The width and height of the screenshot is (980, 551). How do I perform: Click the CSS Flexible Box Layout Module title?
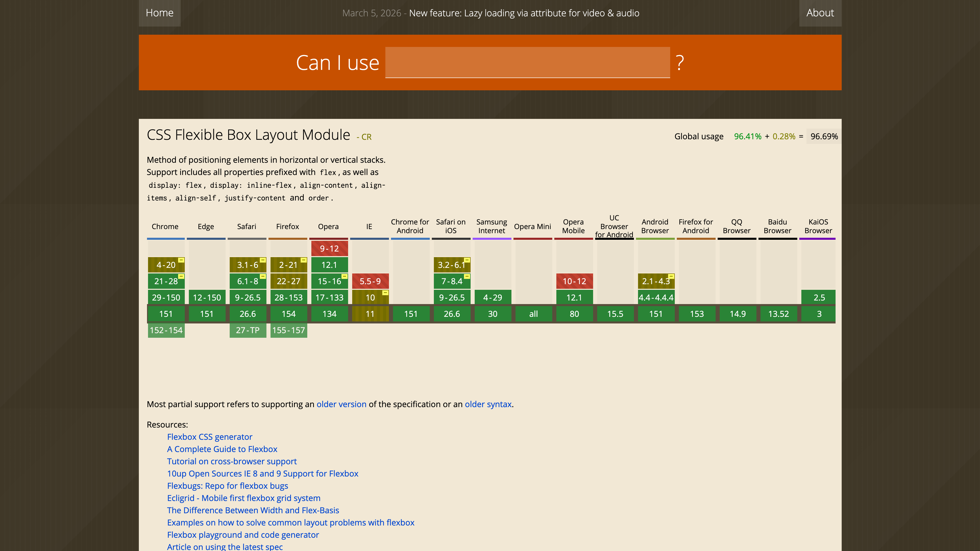(x=248, y=135)
